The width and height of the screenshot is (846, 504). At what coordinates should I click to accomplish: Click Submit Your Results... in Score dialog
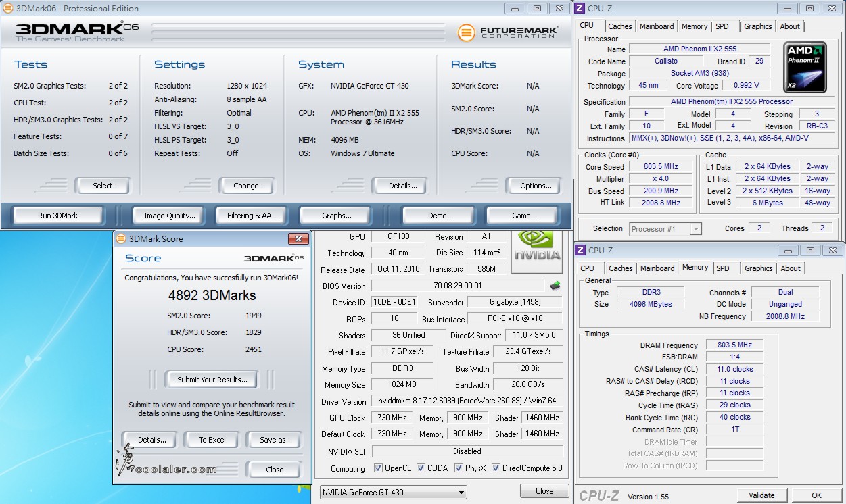click(x=212, y=380)
